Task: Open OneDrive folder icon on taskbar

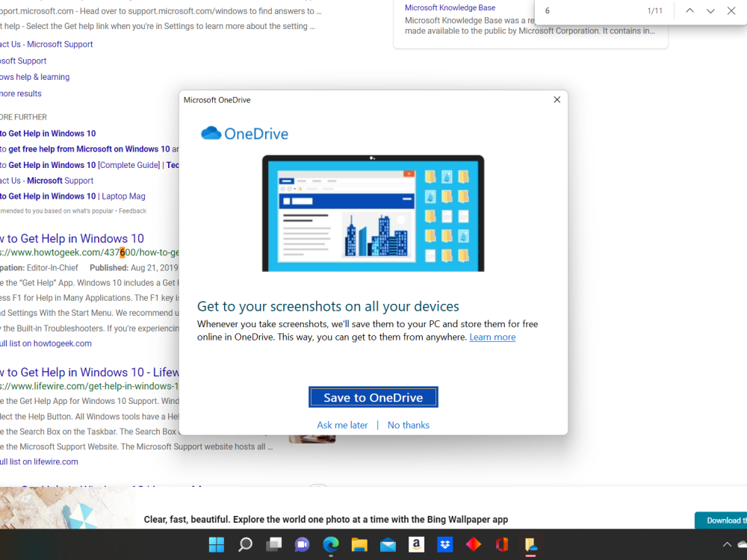Action: (530, 544)
